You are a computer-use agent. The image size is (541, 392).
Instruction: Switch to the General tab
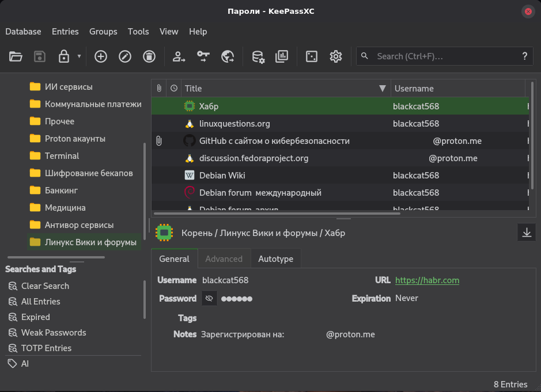coord(174,259)
